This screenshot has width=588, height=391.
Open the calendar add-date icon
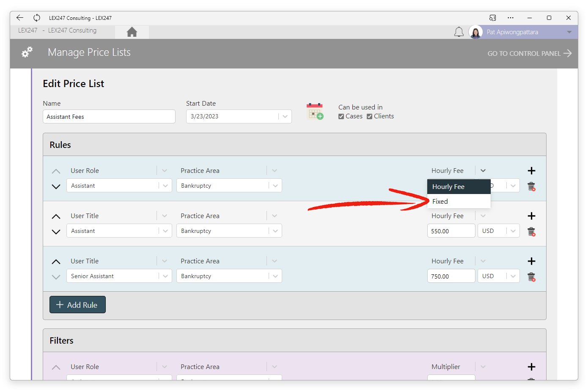click(x=315, y=111)
